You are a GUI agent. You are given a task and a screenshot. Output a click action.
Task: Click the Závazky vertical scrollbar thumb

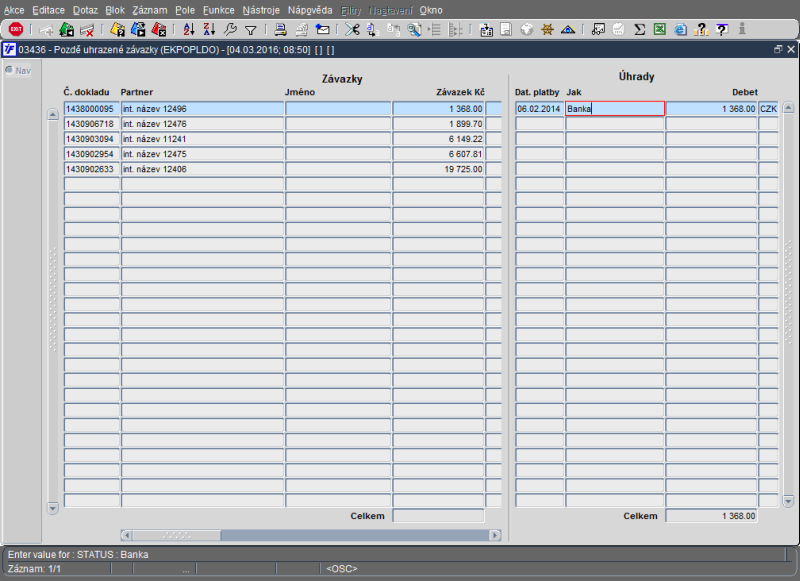click(53, 300)
